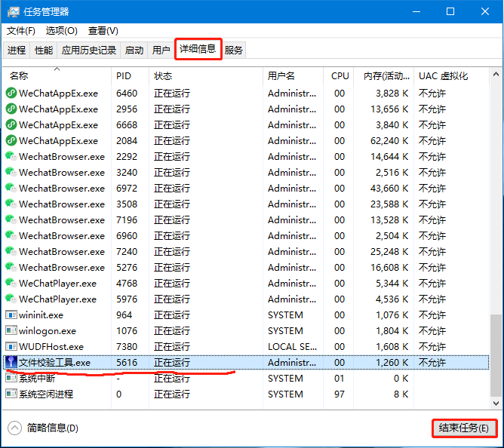The image size is (504, 448).
Task: Click the WechatBrowser.exe icon for PID 2292
Action: 11,157
